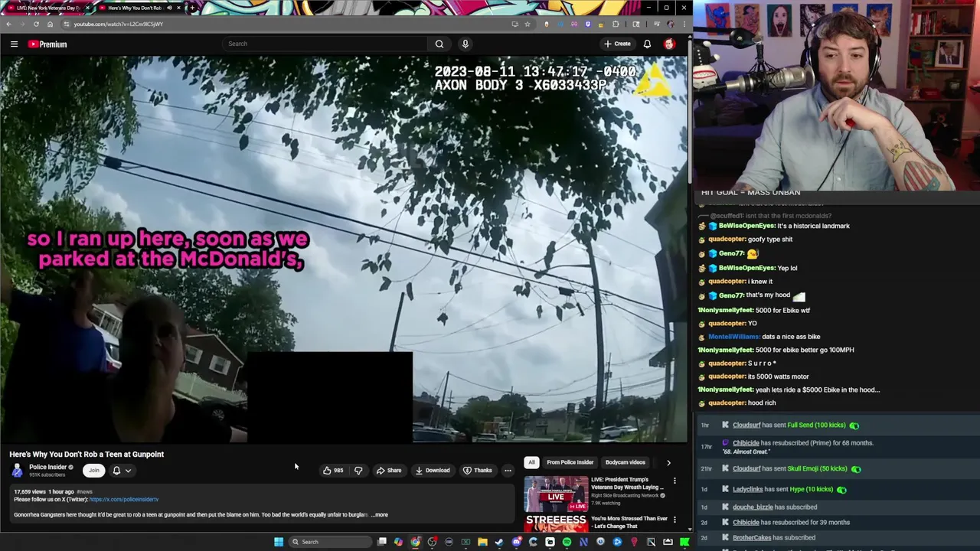The image size is (980, 551).
Task: Expand description with ...more
Action: tap(381, 515)
